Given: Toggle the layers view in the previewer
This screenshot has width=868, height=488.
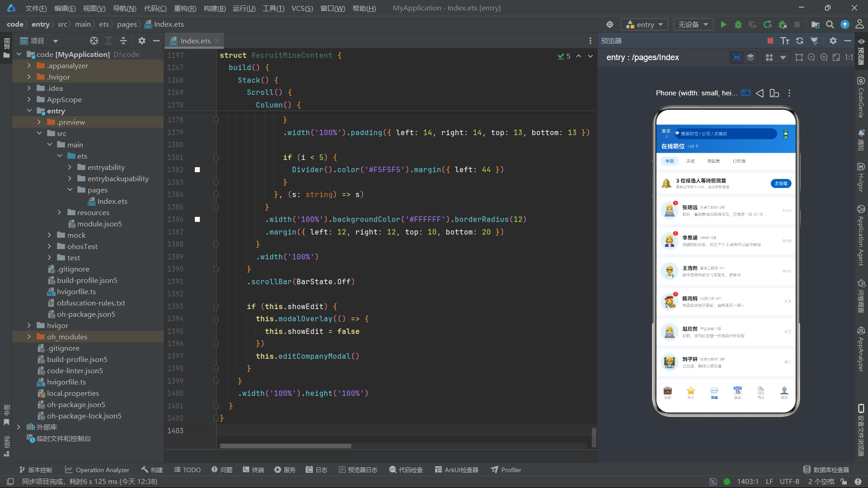Looking at the screenshot, I should pyautogui.click(x=750, y=57).
